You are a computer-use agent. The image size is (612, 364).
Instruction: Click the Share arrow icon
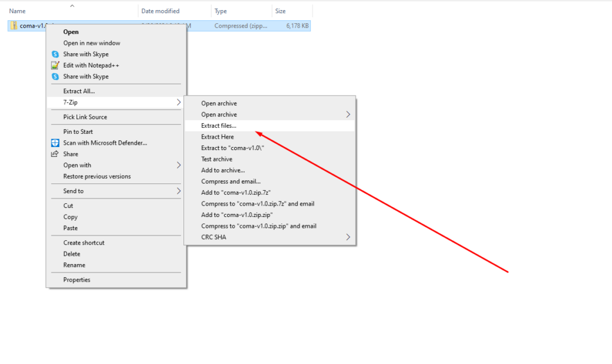coord(55,154)
